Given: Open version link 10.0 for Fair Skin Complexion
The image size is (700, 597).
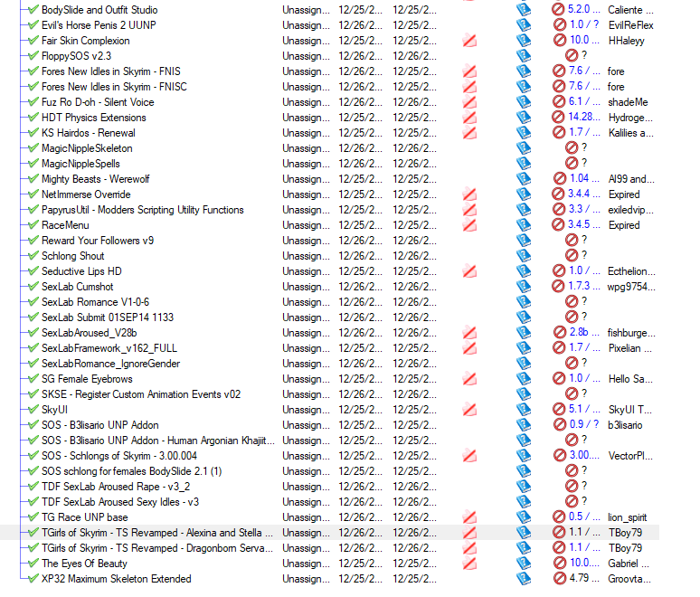Looking at the screenshot, I should (585, 40).
